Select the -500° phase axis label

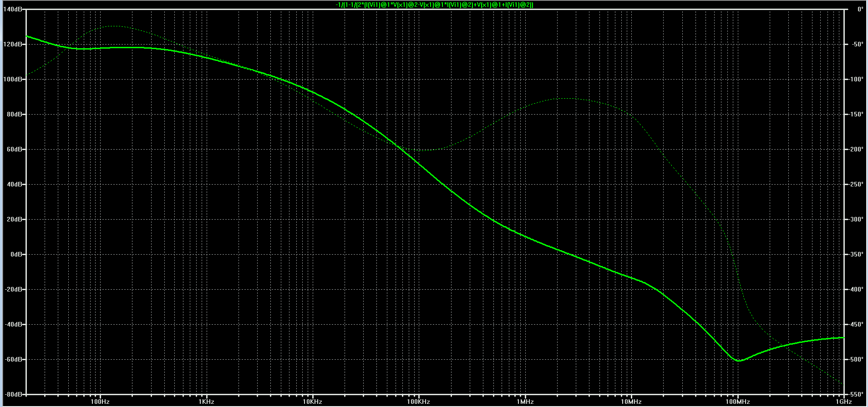(x=855, y=359)
